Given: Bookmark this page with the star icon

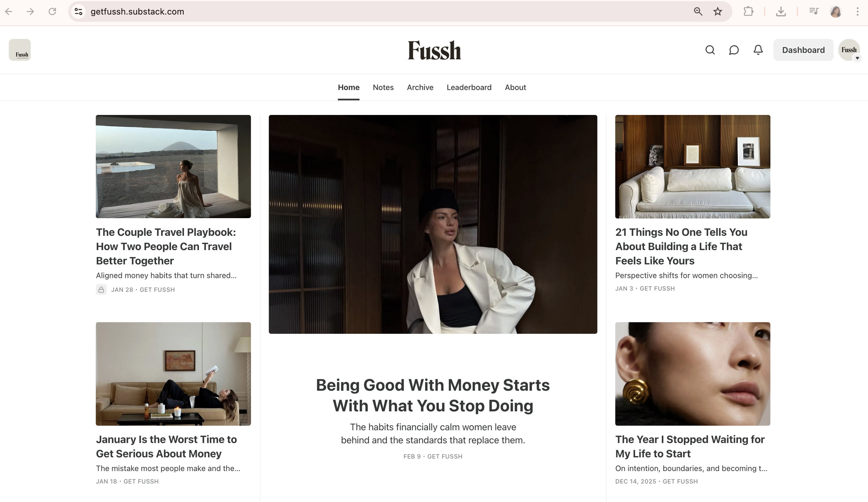Looking at the screenshot, I should (x=718, y=11).
